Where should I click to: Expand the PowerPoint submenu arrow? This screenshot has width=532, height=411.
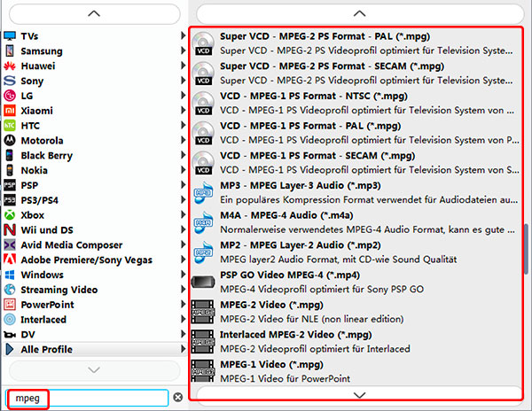coord(183,304)
